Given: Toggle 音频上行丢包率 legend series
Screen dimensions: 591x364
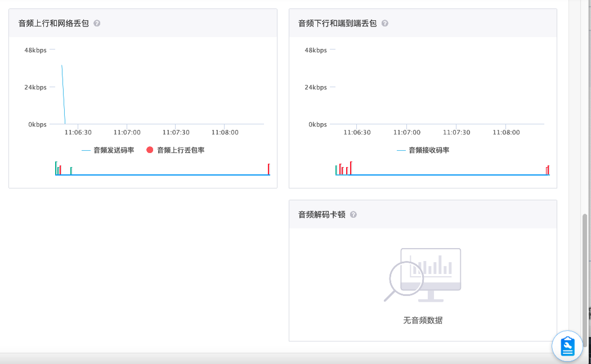Looking at the screenshot, I should pos(175,150).
